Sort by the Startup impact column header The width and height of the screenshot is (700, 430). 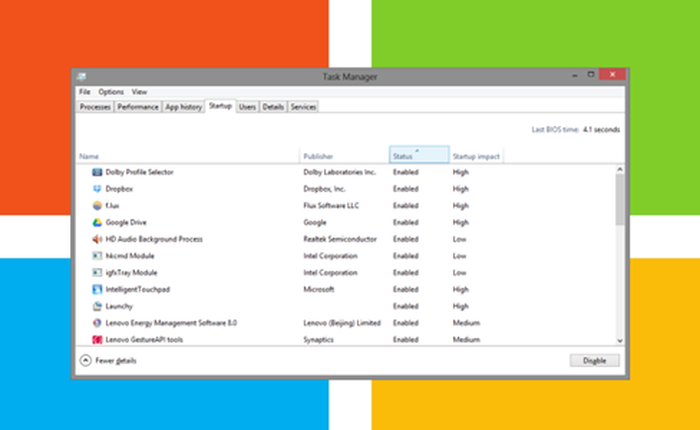click(475, 156)
